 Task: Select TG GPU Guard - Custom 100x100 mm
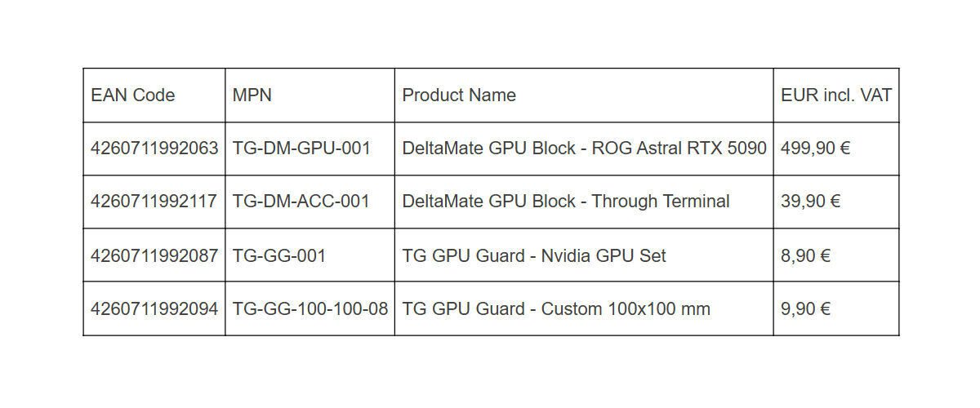(x=556, y=309)
